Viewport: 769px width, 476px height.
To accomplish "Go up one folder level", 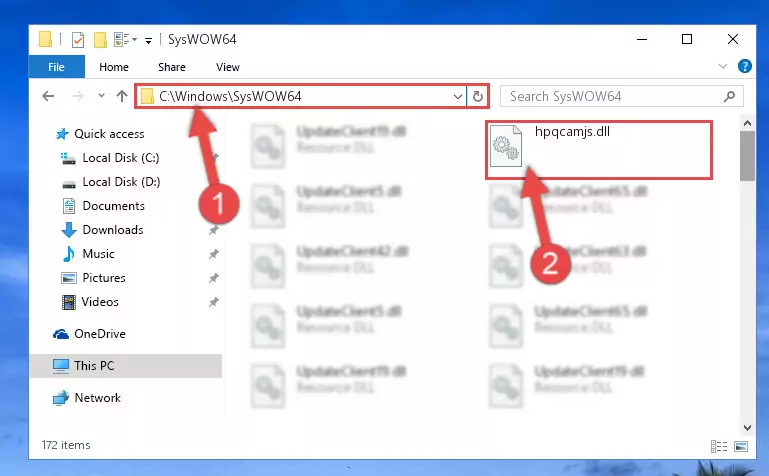I will pos(122,96).
